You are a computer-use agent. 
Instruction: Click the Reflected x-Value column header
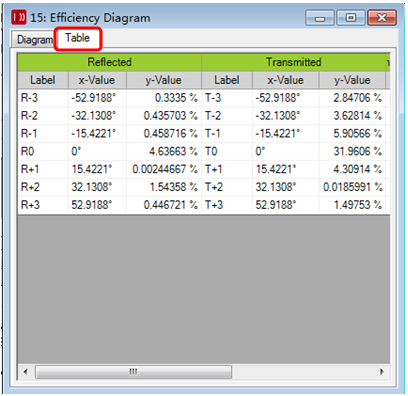97,80
